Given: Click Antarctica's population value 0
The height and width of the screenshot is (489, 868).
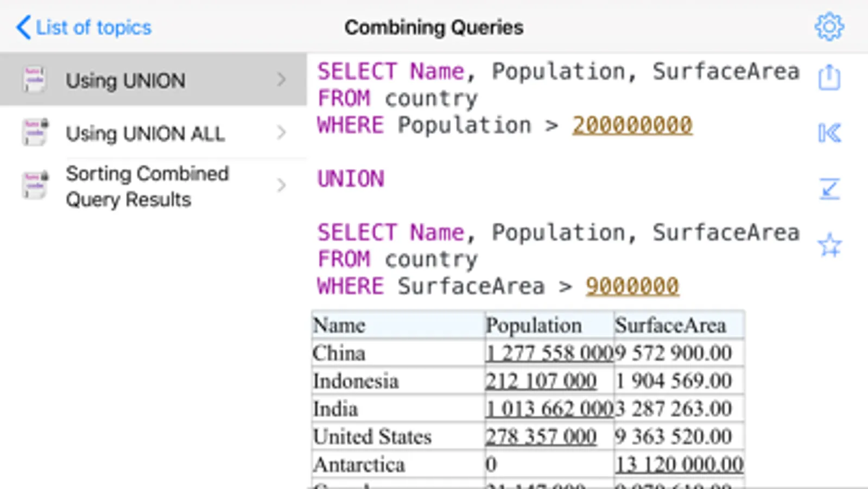Looking at the screenshot, I should [x=491, y=465].
